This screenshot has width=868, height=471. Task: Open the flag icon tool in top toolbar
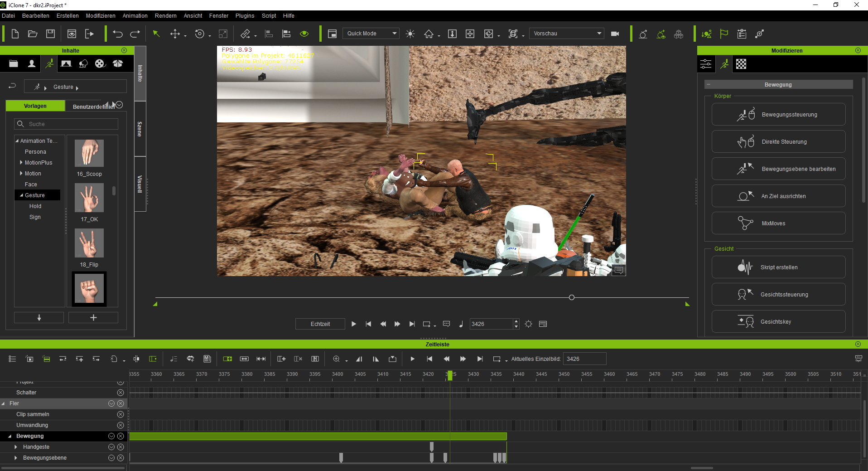coord(724,34)
